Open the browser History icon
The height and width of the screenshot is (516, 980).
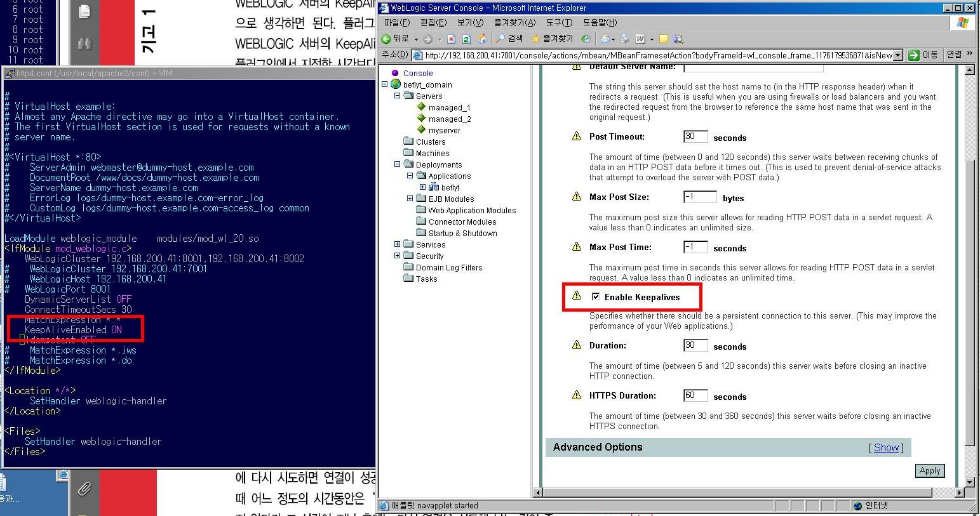[585, 39]
